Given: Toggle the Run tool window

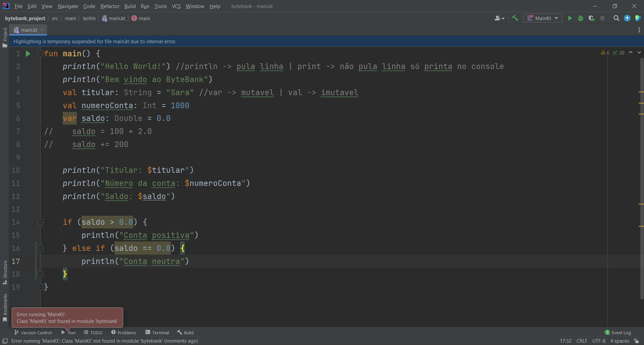Looking at the screenshot, I should [68, 333].
